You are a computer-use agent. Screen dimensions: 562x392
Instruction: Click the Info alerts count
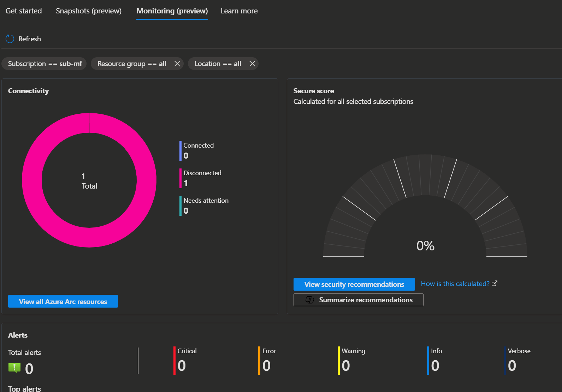[x=436, y=366]
